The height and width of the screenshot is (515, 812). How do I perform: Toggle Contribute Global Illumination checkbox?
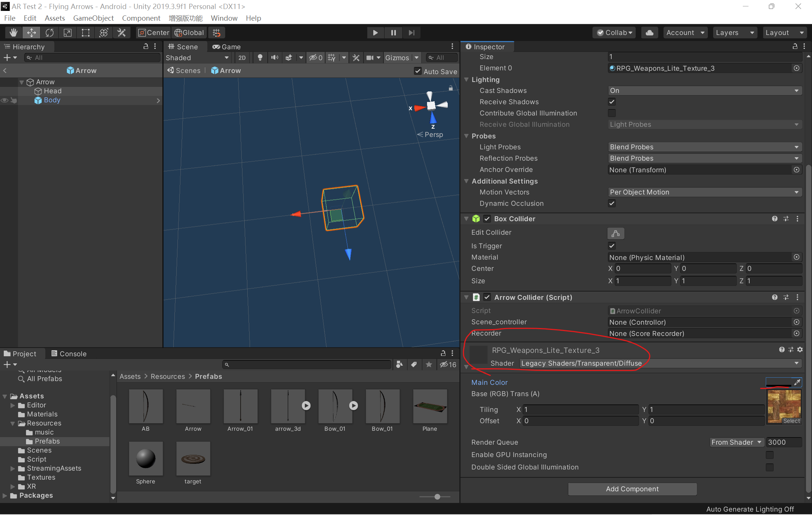point(611,112)
